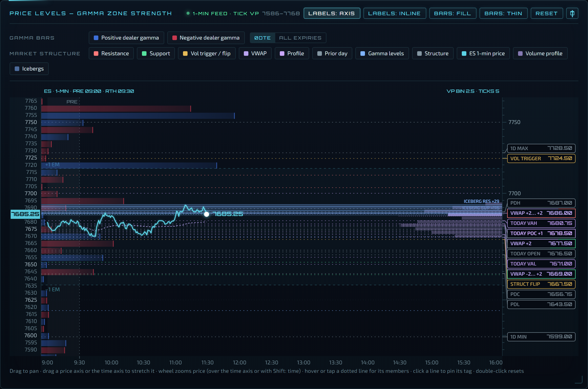Click the STRUCT FLIP 7667.50 tag
This screenshot has height=389, width=588.
point(541,284)
